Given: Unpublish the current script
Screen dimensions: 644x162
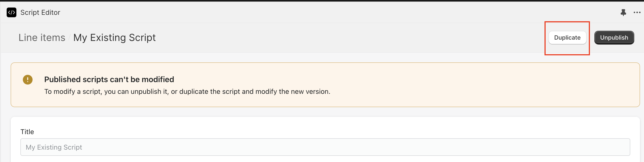Looking at the screenshot, I should click(614, 38).
